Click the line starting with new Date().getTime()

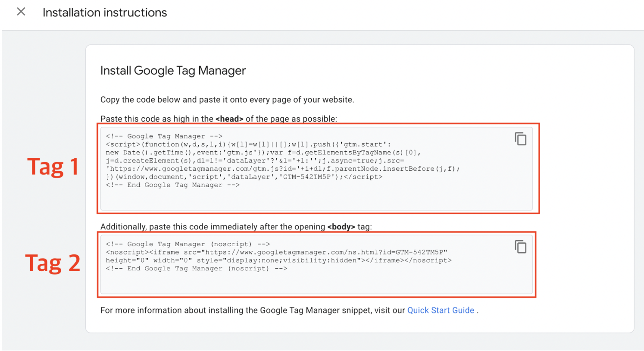(263, 153)
